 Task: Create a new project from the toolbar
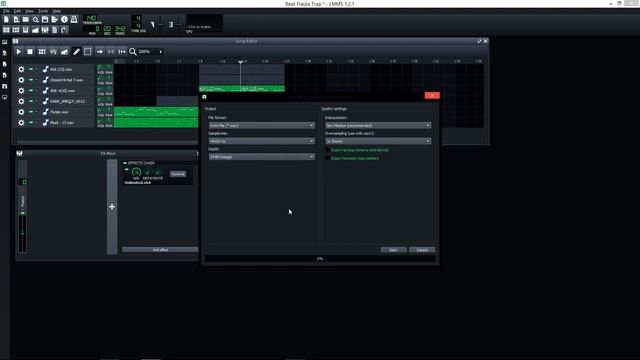pos(6,19)
